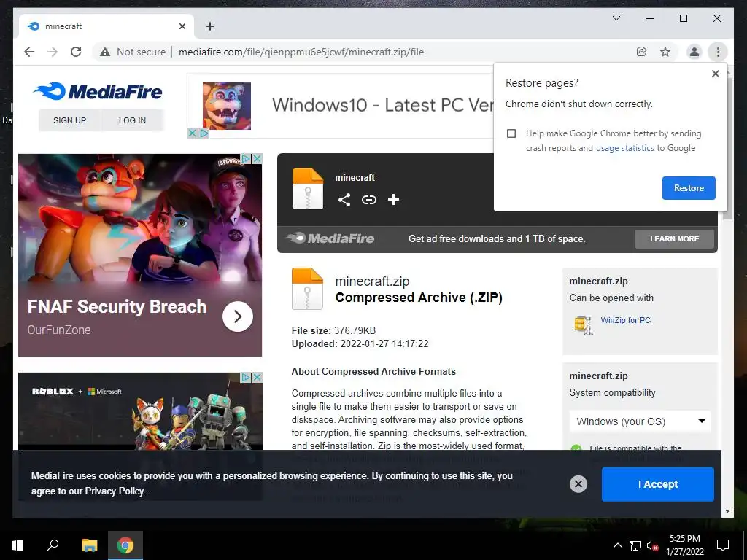Open the tab search chevron

pos(616,18)
